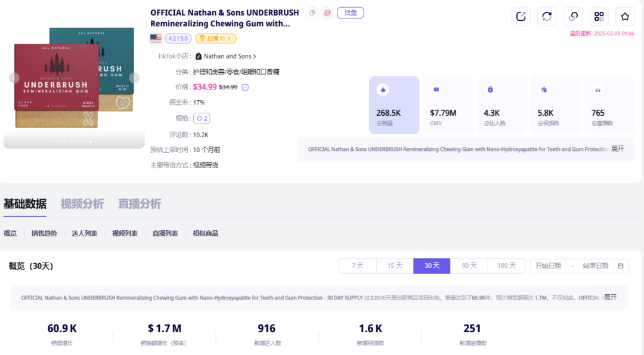This screenshot has width=644, height=355.
Task: Click the 货盘 button
Action: [x=350, y=13]
